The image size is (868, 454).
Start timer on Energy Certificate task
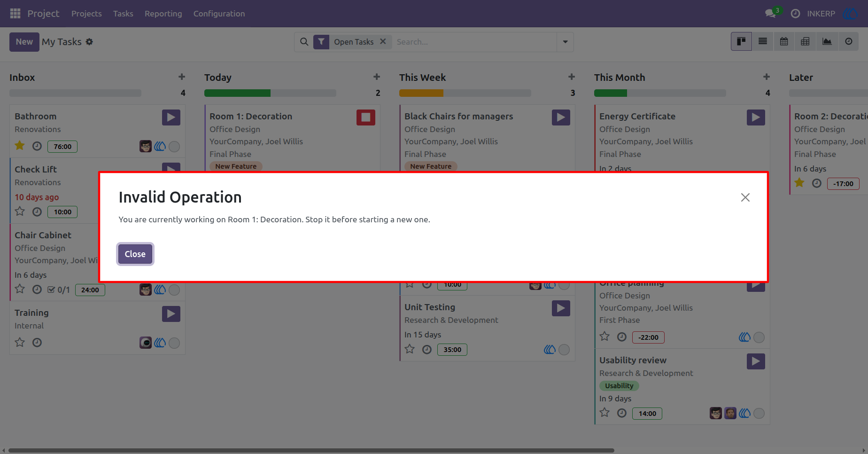tap(756, 117)
